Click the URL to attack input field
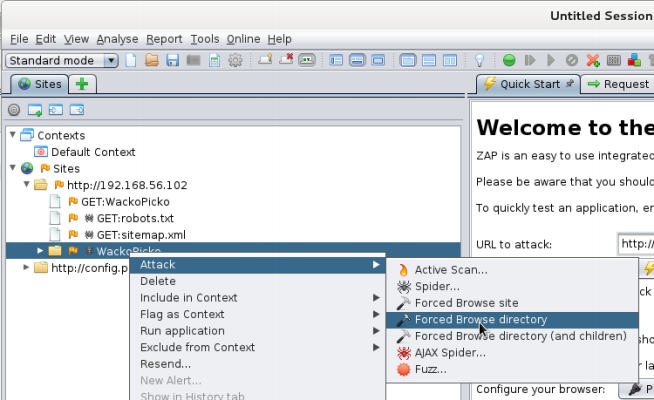Screen dimensions: 654x400 click(635, 244)
